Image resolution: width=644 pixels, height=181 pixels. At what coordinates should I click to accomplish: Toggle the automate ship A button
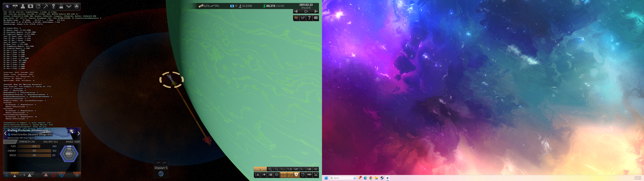[61, 175]
